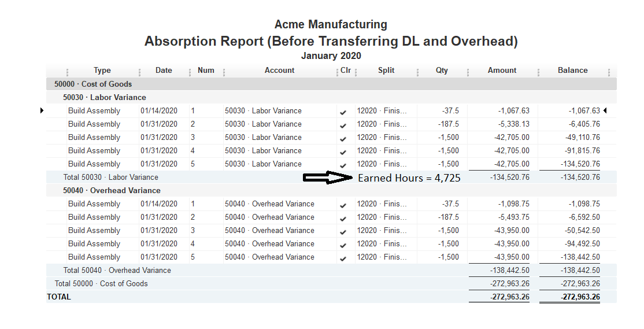The height and width of the screenshot is (329, 644).
Task: Click cleared checkmark for Labor Variance build 1
Action: [x=343, y=112]
